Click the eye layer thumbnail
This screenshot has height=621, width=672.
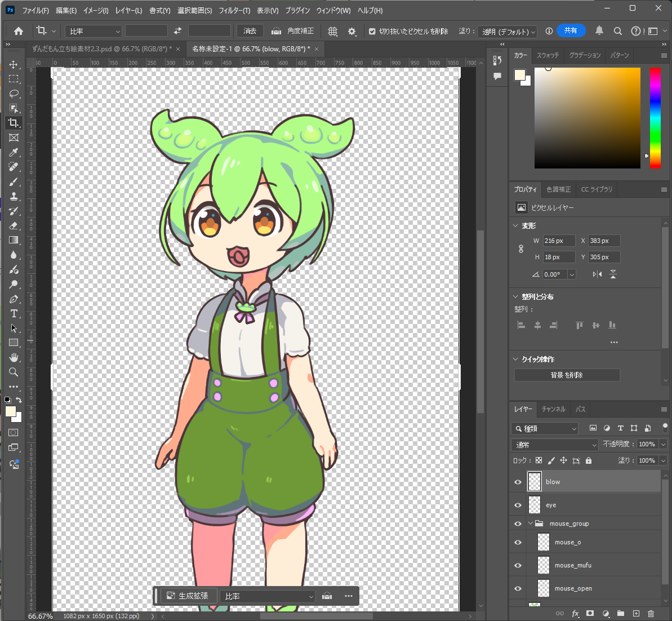[533, 504]
